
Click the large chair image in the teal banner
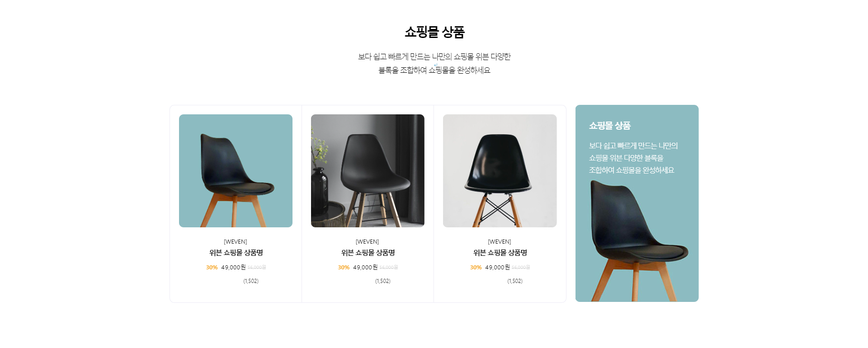[638, 241]
